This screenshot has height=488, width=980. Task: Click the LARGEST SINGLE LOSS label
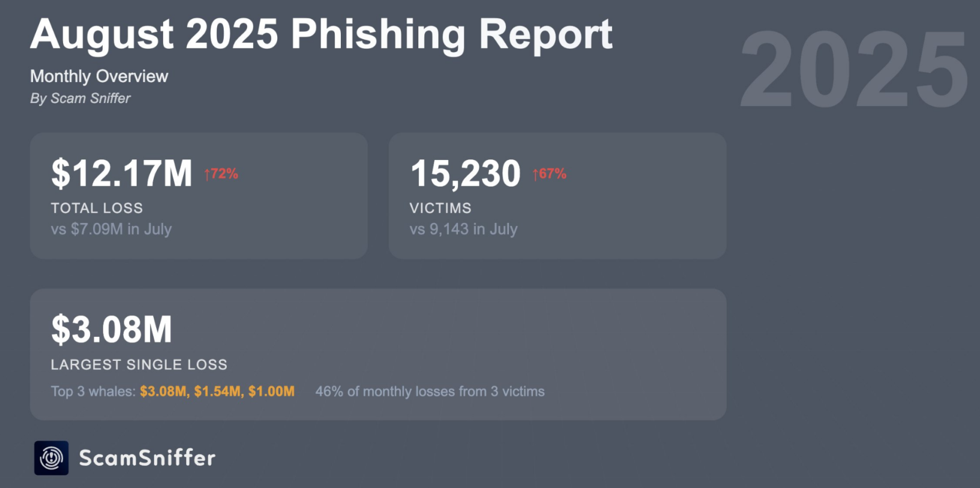(x=139, y=365)
